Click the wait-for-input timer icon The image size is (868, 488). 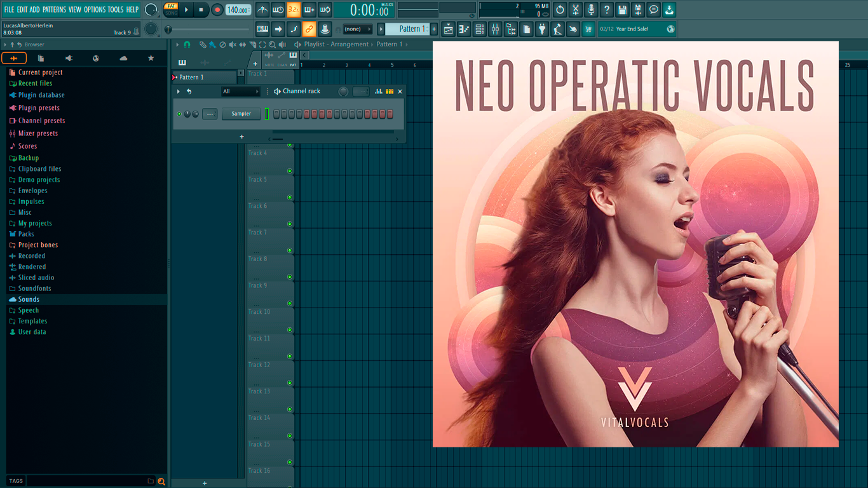click(x=278, y=10)
